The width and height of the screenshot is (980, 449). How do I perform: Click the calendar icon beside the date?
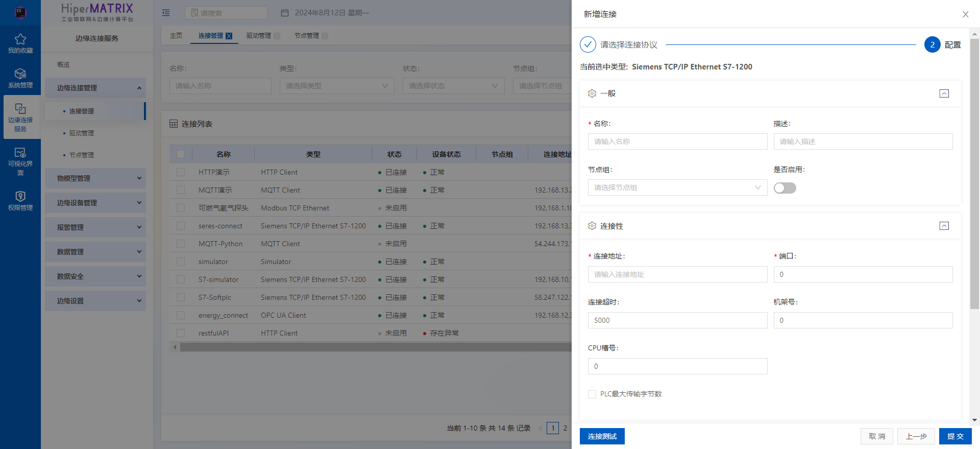click(285, 13)
